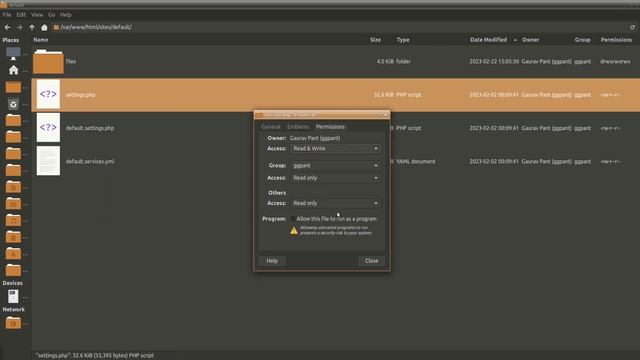Open the drive under Devices in the sidebar
This screenshot has width=640, height=360.
[13, 296]
